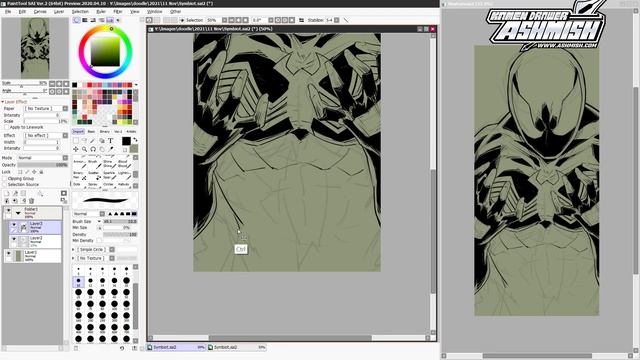Select the Eyedropper tool

click(111, 149)
